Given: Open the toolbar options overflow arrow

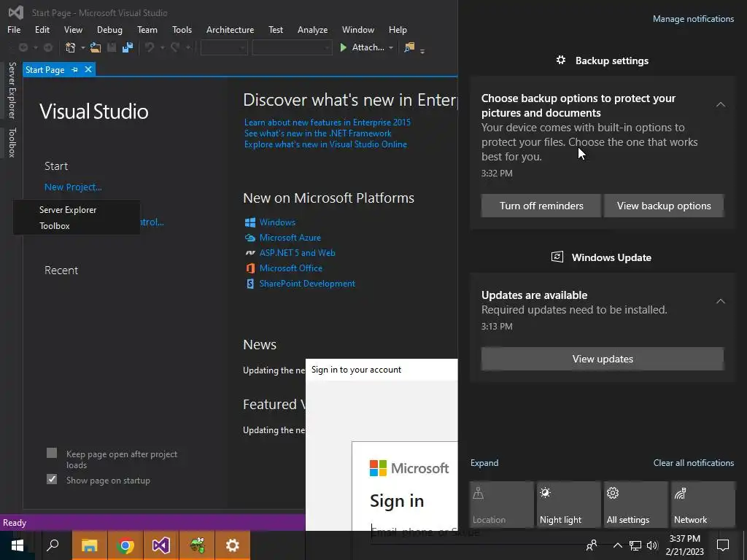Looking at the screenshot, I should pyautogui.click(x=422, y=50).
